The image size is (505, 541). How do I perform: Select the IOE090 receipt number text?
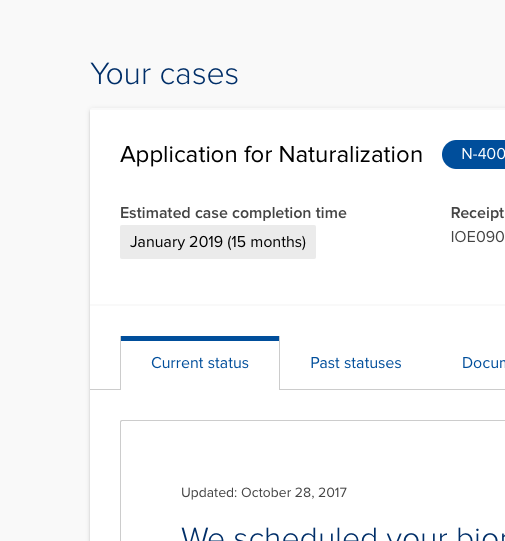(478, 237)
